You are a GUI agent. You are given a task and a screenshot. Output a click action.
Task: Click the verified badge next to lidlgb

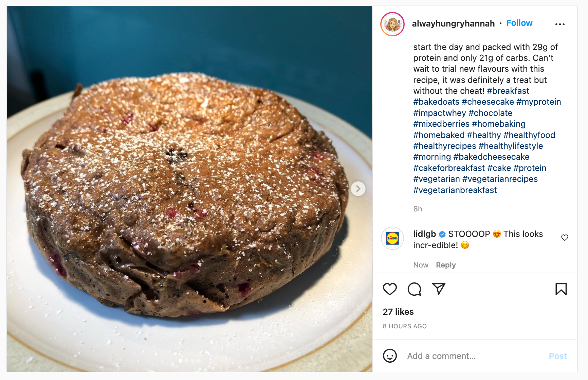click(x=442, y=234)
